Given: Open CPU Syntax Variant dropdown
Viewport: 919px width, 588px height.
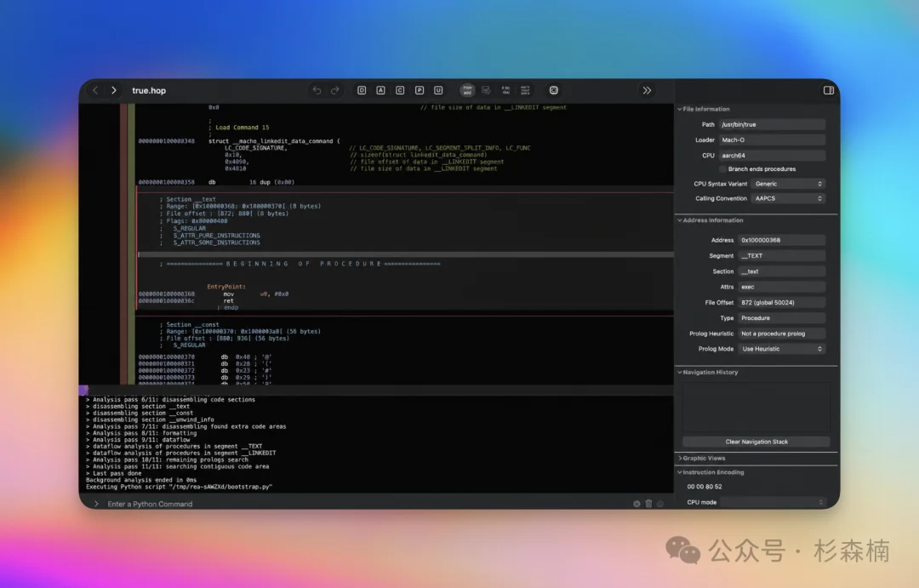Looking at the screenshot, I should (788, 184).
